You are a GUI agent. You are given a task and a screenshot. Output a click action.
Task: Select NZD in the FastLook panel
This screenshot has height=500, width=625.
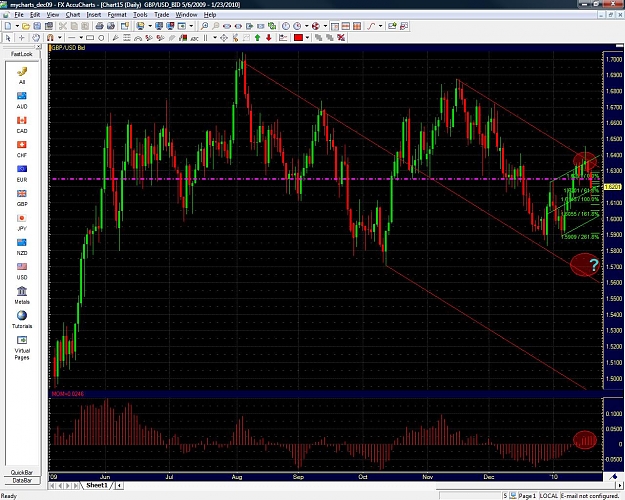coord(22,247)
